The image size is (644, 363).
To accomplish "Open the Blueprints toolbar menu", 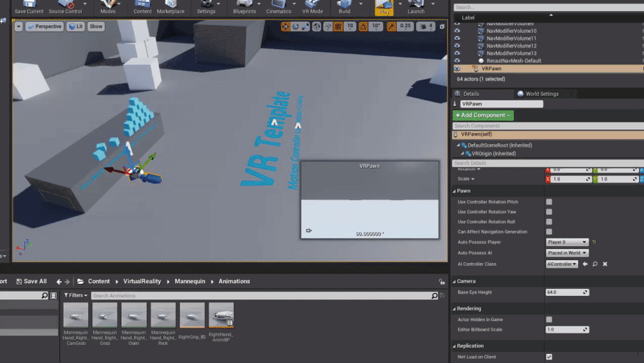I will pos(244,7).
